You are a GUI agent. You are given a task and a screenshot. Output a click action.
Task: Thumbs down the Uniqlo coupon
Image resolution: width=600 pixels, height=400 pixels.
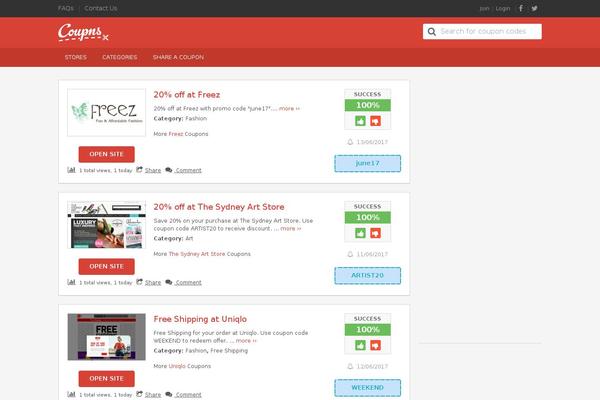pyautogui.click(x=375, y=345)
